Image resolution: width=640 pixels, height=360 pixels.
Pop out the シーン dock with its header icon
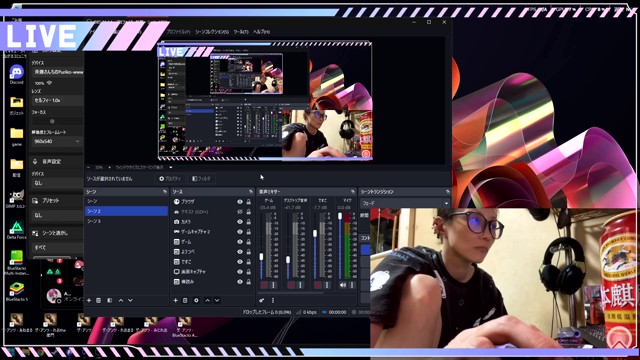(x=165, y=191)
